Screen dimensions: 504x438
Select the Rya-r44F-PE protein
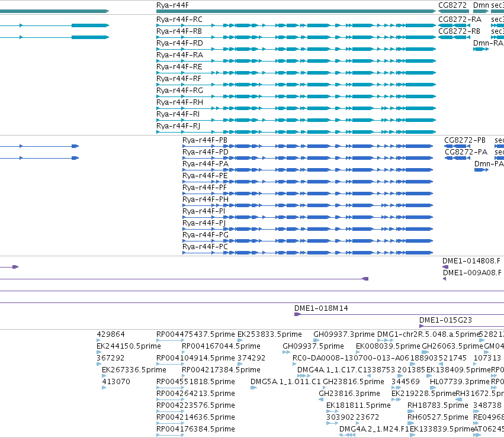coord(205,176)
